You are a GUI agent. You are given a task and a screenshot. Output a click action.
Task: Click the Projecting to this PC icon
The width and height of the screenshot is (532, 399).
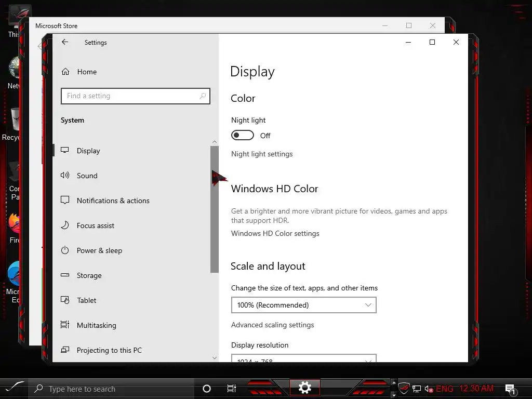pyautogui.click(x=65, y=350)
